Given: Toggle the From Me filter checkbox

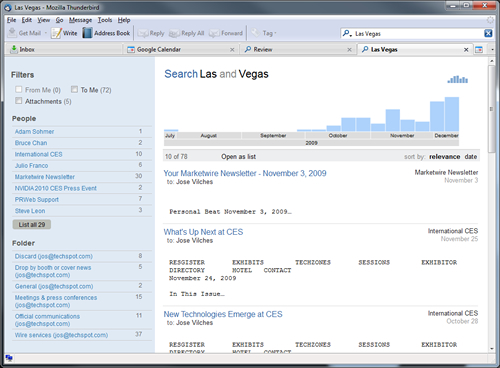Looking at the screenshot, I should [x=19, y=89].
